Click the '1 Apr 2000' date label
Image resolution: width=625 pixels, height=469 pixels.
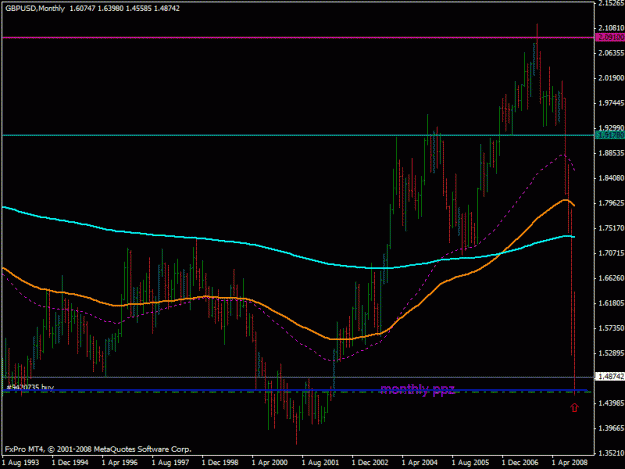269,462
